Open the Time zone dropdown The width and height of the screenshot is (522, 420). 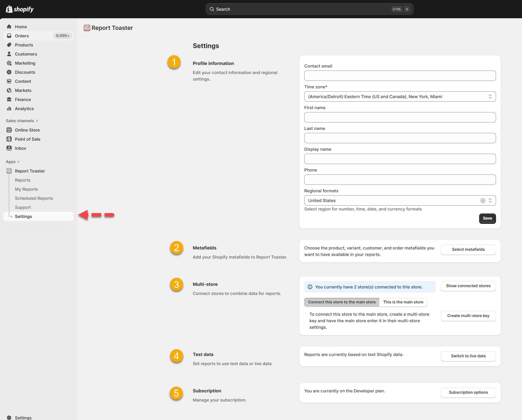[x=400, y=96]
